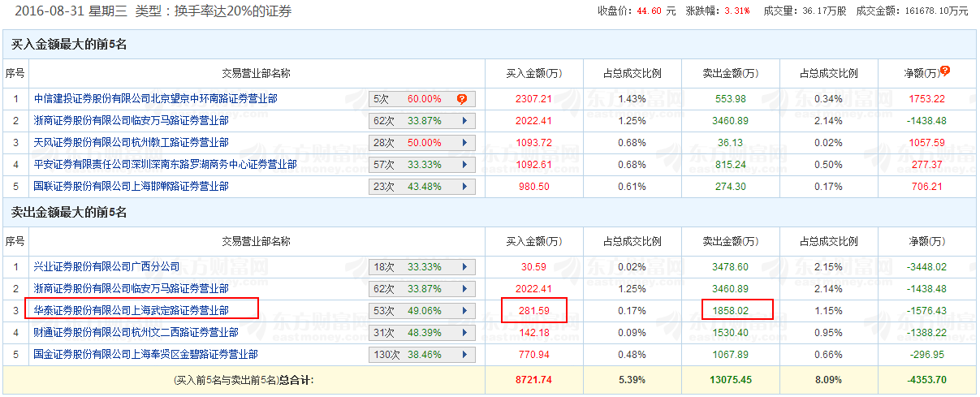
Task: Open 浙商证券临安万马路 link in 卖出 top-5 table
Action: tap(132, 288)
